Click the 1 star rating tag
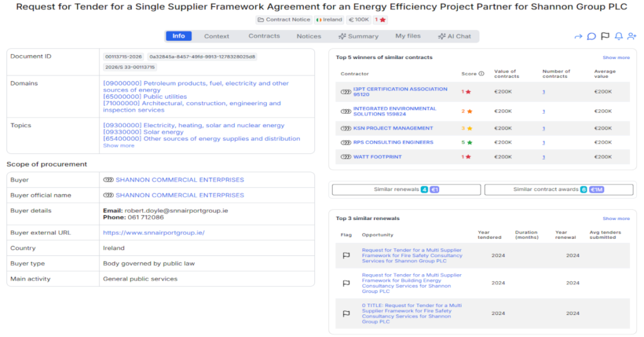 pyautogui.click(x=380, y=19)
